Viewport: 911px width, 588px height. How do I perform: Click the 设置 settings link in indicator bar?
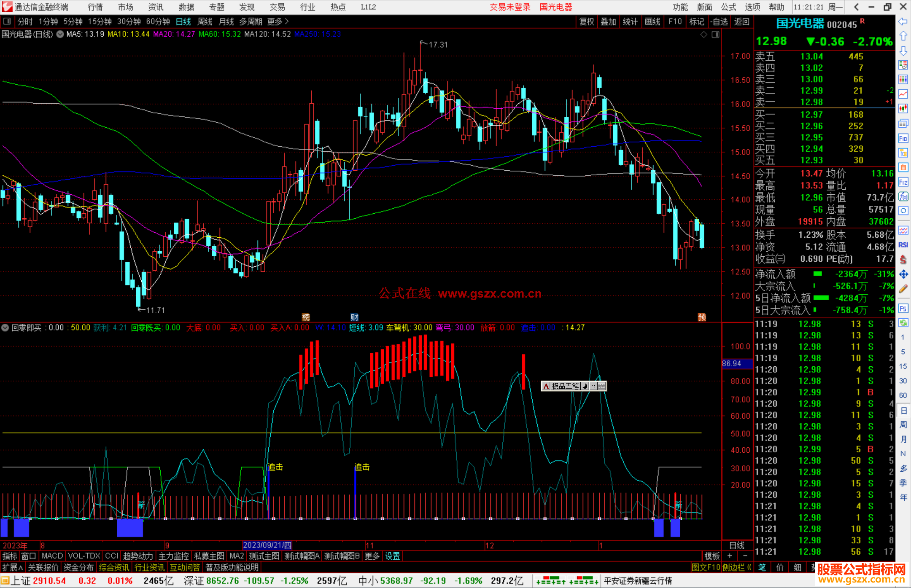[392, 556]
